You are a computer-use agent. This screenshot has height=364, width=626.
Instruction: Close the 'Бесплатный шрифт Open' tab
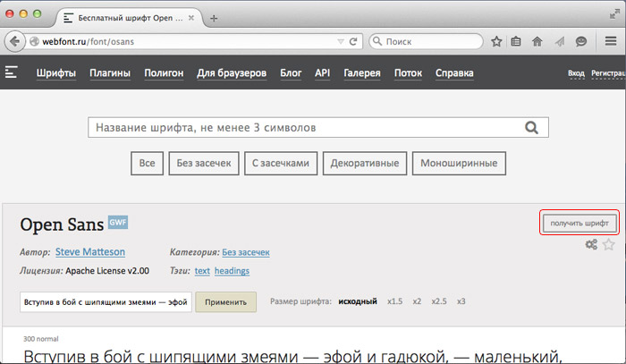pos(191,18)
